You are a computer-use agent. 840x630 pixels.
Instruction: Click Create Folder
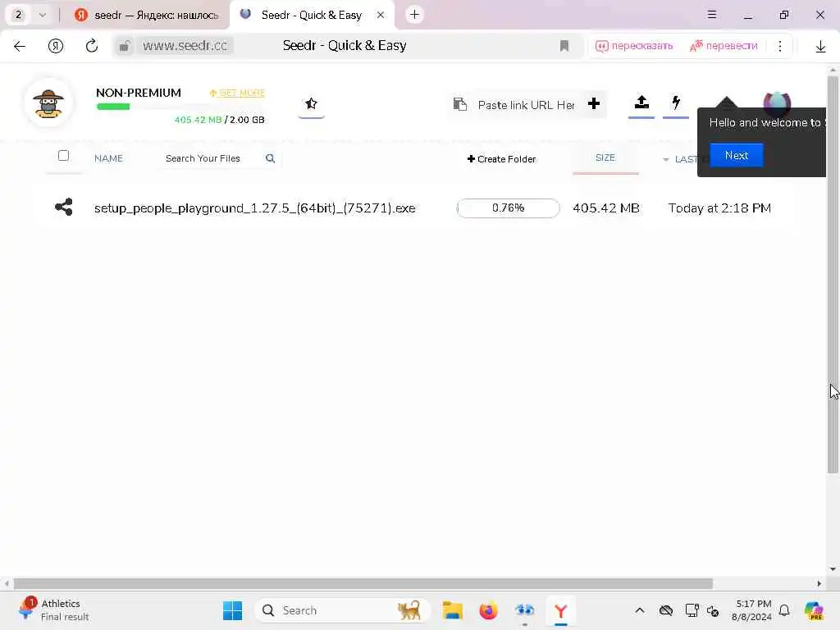pyautogui.click(x=501, y=159)
